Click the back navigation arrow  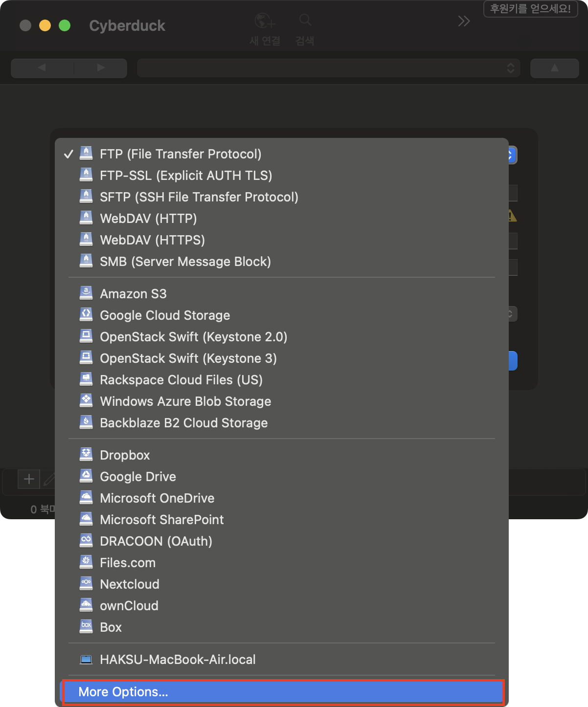click(x=42, y=68)
